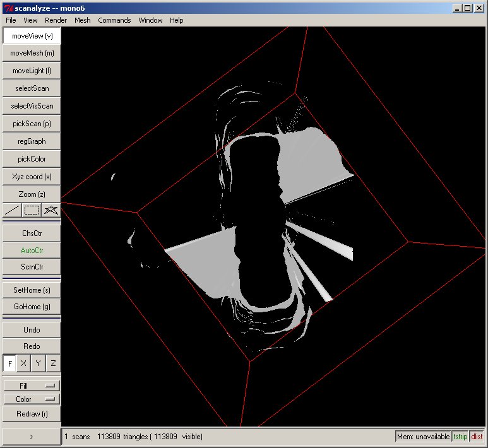488x448 pixels.
Task: Select the F view axis option
Action: (10, 363)
